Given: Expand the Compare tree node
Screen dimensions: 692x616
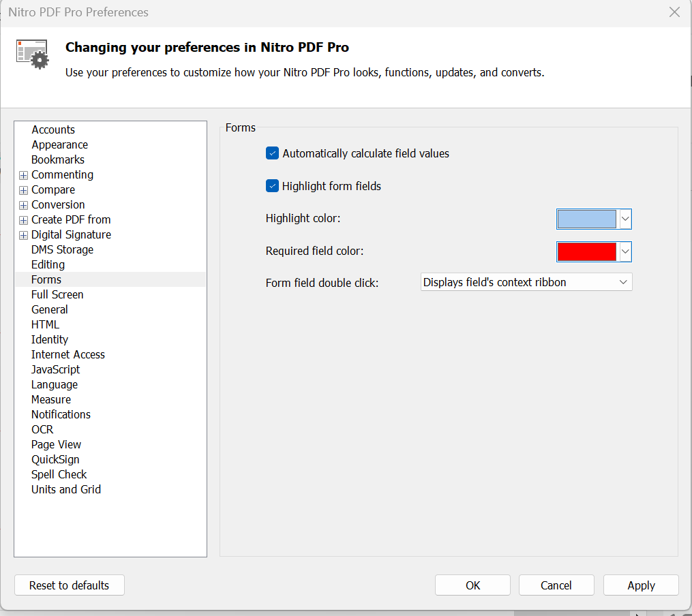Looking at the screenshot, I should tap(23, 191).
